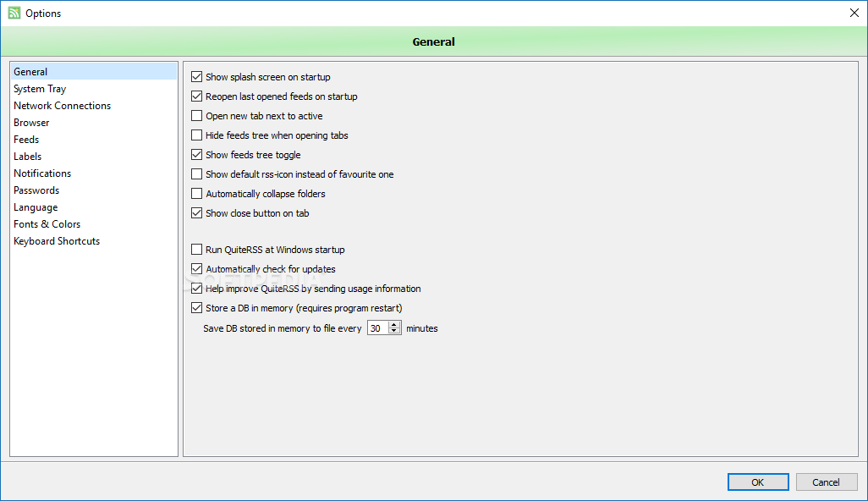
Task: Decrease the save DB minutes spinner
Action: click(x=394, y=331)
